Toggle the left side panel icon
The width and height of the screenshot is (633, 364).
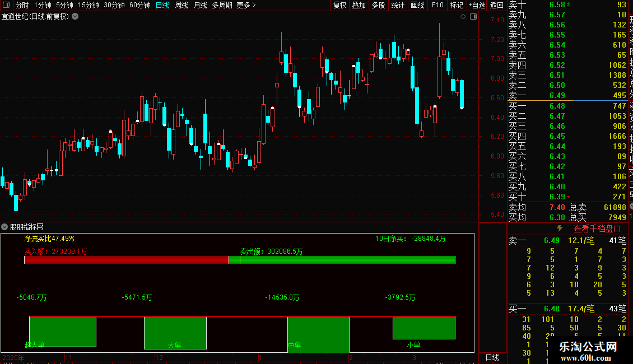[x=6, y=5]
